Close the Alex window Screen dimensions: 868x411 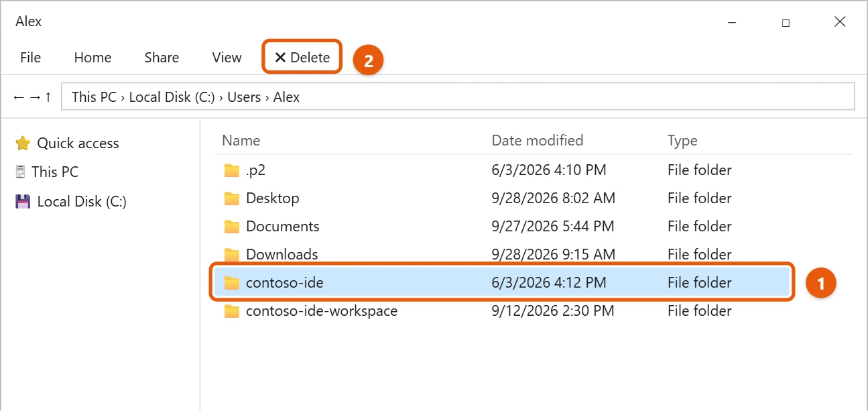click(840, 22)
